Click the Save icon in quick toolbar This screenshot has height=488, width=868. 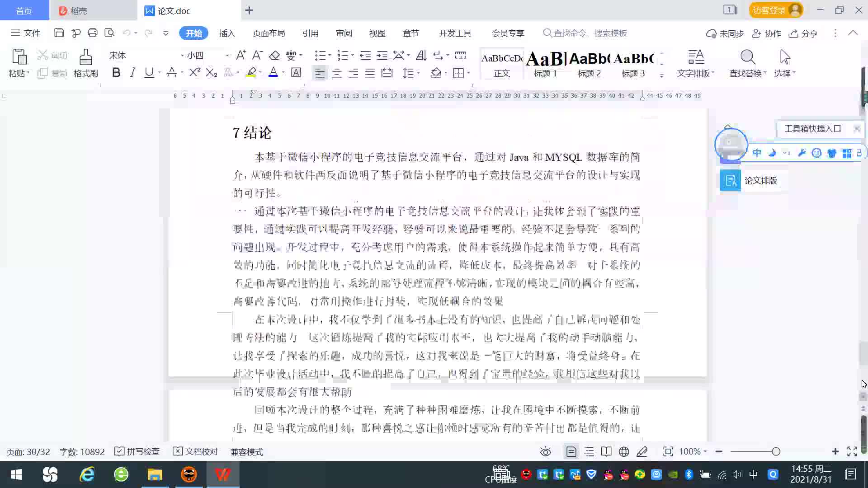(x=59, y=33)
